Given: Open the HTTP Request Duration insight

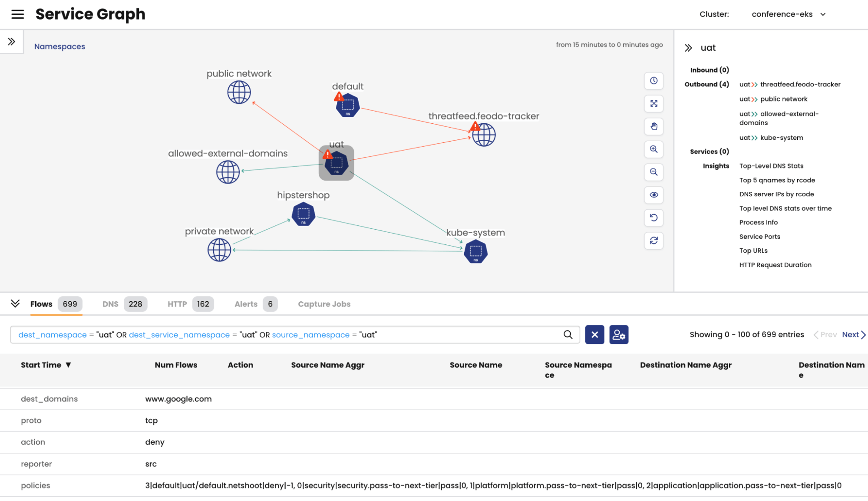Looking at the screenshot, I should (775, 265).
